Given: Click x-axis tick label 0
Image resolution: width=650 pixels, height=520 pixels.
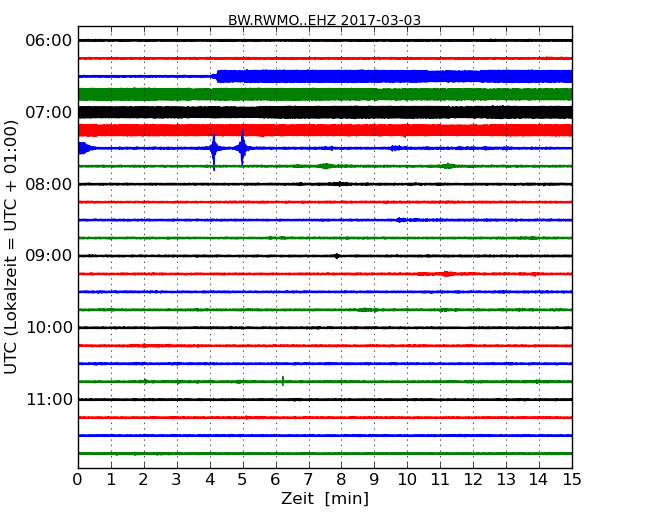Looking at the screenshot, I should [78, 480].
